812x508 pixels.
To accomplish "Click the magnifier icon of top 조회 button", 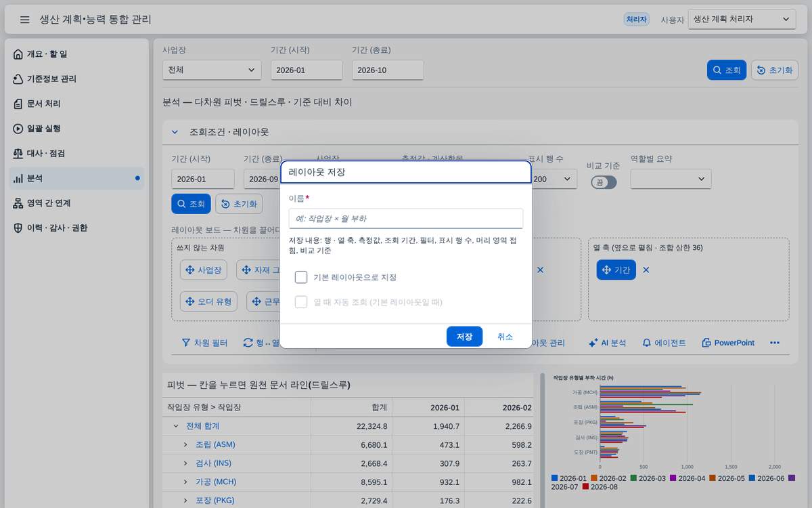I will click(x=717, y=70).
